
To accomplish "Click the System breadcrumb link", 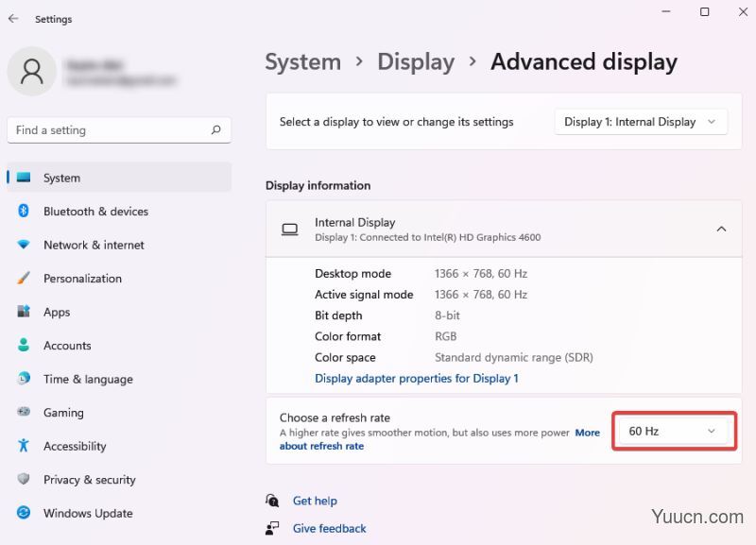I will pos(302,61).
